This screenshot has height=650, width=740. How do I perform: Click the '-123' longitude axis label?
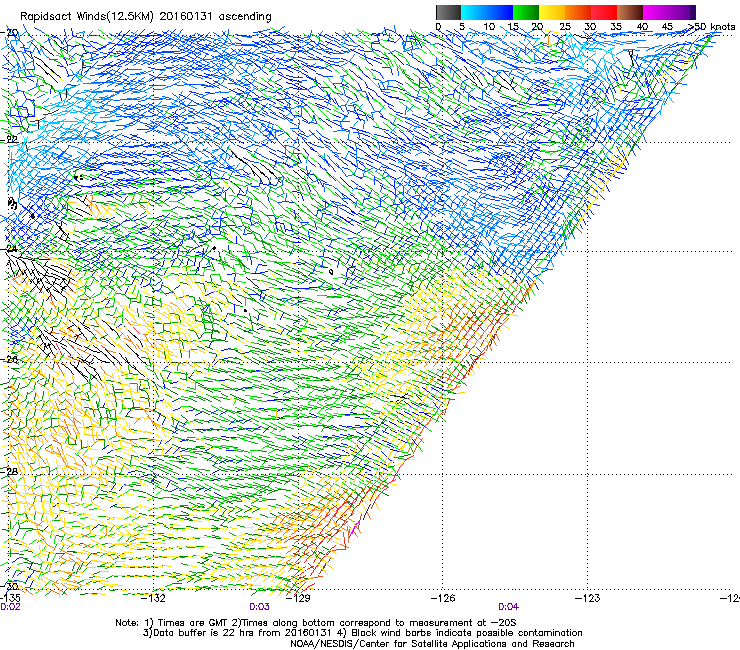[588, 598]
